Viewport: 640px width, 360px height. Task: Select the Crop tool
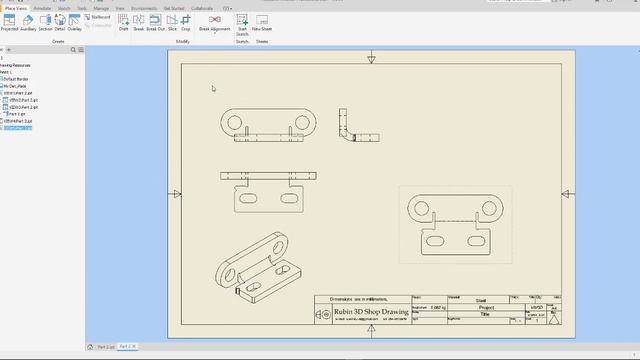pyautogui.click(x=186, y=22)
